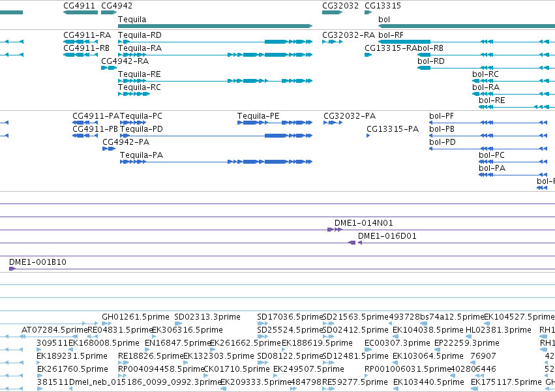Select the CG4942-RA transcript label

tap(125, 61)
